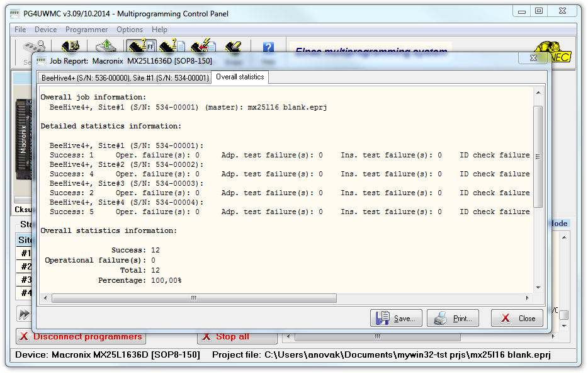Click main window bottom horizontal scrollbar thumb
The height and width of the screenshot is (374, 588).
click(x=378, y=336)
